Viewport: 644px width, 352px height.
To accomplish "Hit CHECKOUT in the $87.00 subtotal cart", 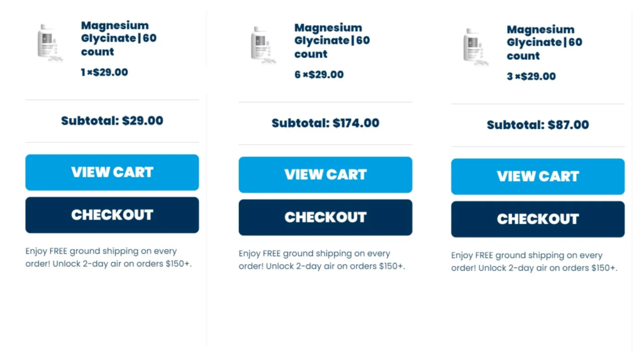I will pos(538,219).
